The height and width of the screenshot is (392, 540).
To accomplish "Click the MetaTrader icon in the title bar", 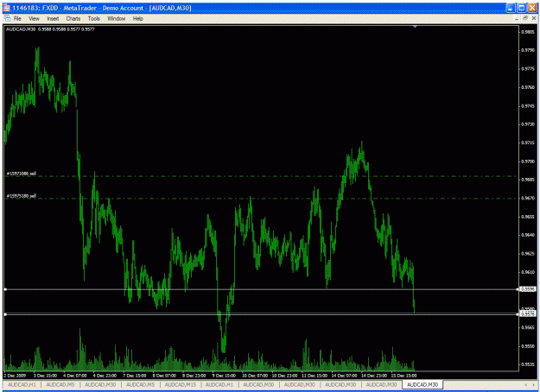I will [x=7, y=8].
